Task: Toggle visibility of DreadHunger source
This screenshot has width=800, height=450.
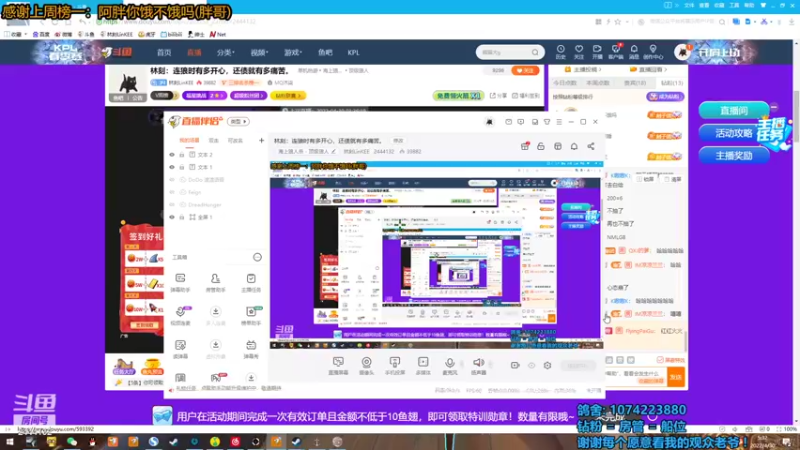Action: pos(172,205)
